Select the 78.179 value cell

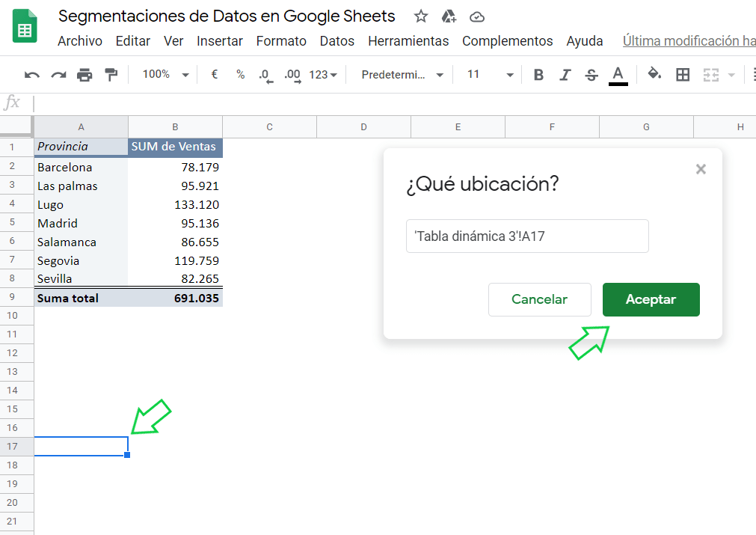[x=175, y=167]
